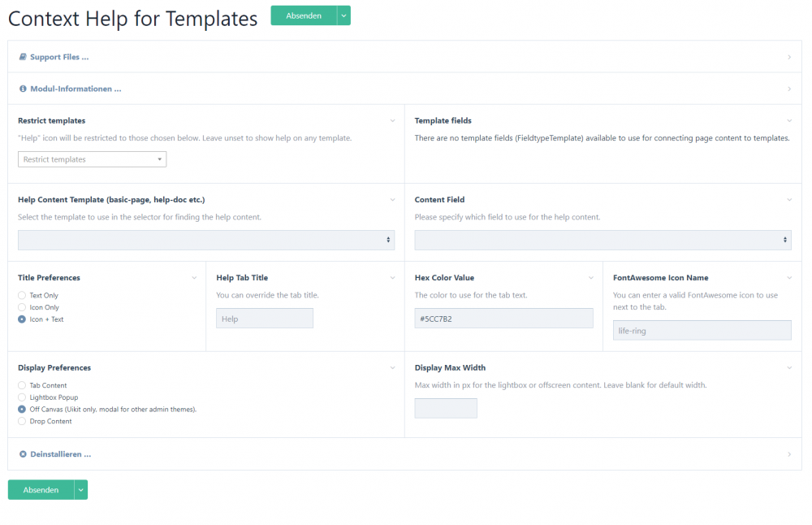Image resolution: width=812 pixels, height=525 pixels.
Task: Open the top Absenden button dropdown arrow
Action: coord(343,15)
